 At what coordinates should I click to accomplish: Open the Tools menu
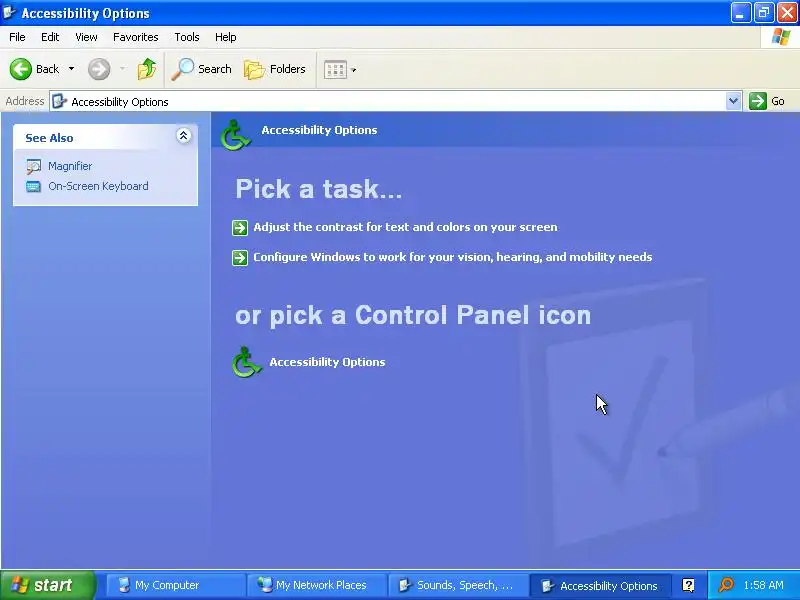point(187,37)
